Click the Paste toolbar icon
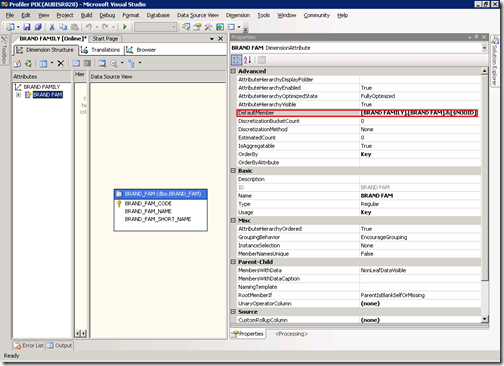 pyautogui.click(x=75, y=27)
